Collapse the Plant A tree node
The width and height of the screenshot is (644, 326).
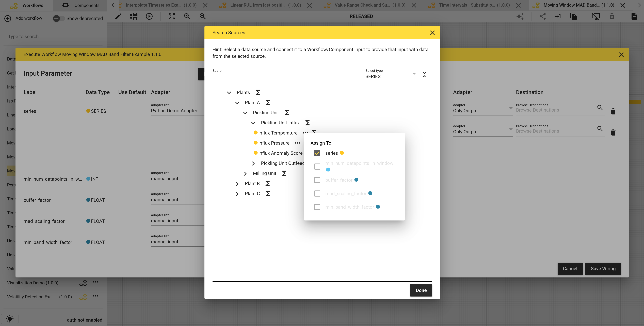click(x=237, y=103)
